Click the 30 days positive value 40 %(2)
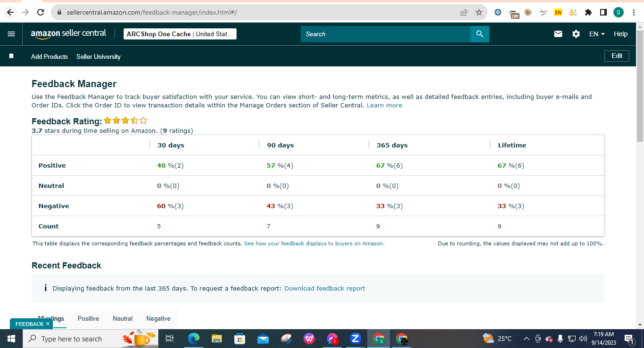The height and width of the screenshot is (348, 644). click(170, 165)
